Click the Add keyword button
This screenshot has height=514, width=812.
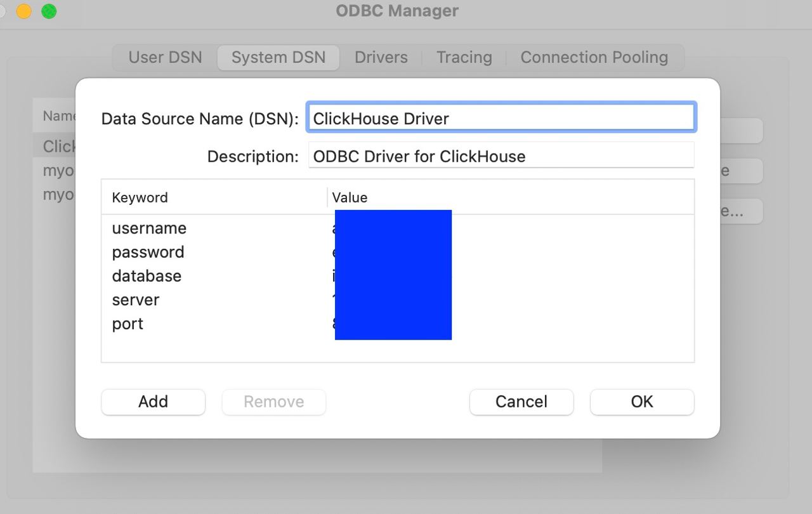click(x=153, y=402)
